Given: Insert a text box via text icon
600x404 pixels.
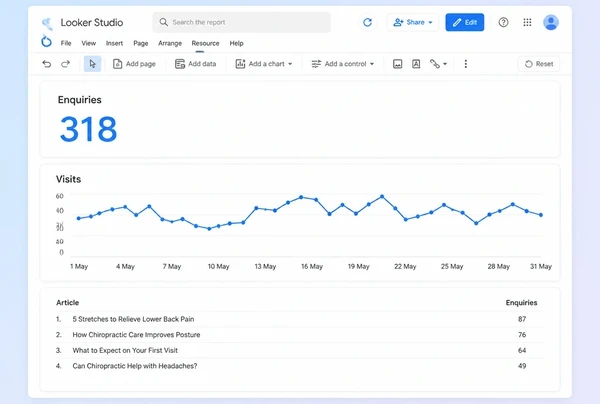Looking at the screenshot, I should tap(416, 64).
